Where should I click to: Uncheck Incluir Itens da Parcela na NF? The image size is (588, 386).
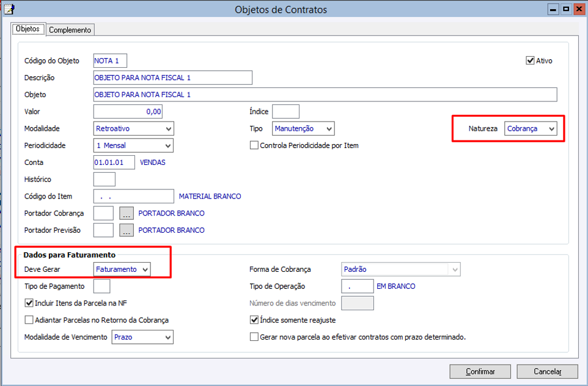coord(29,303)
